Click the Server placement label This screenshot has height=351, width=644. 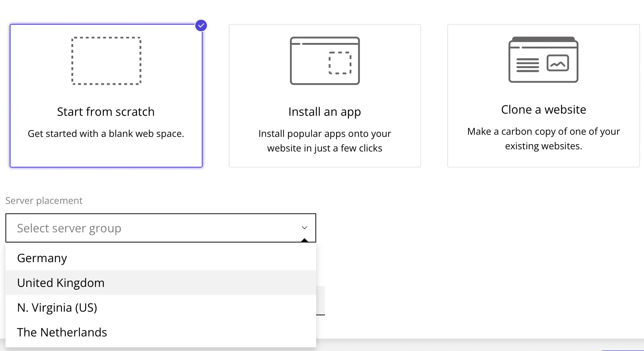pos(44,201)
